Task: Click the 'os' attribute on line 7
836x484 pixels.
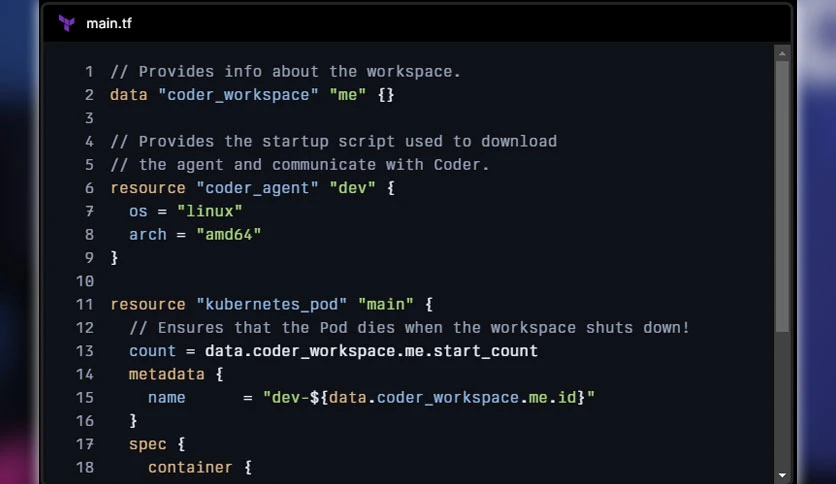Action: (138, 212)
